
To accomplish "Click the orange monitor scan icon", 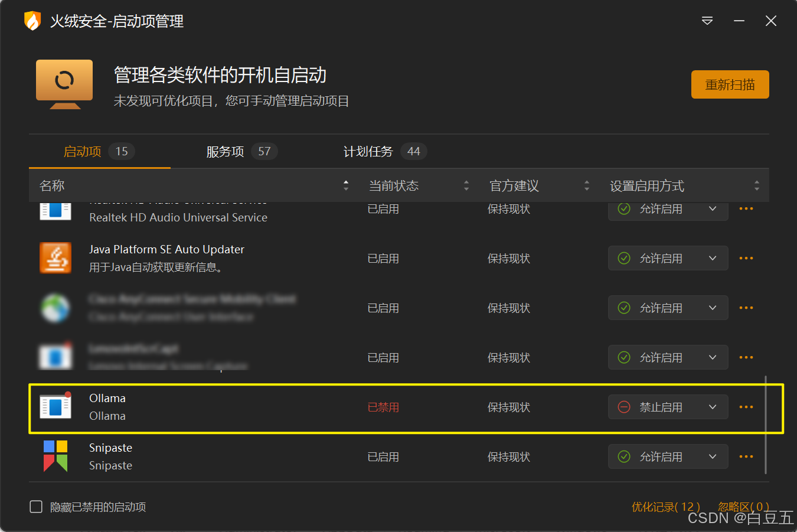I will [64, 84].
